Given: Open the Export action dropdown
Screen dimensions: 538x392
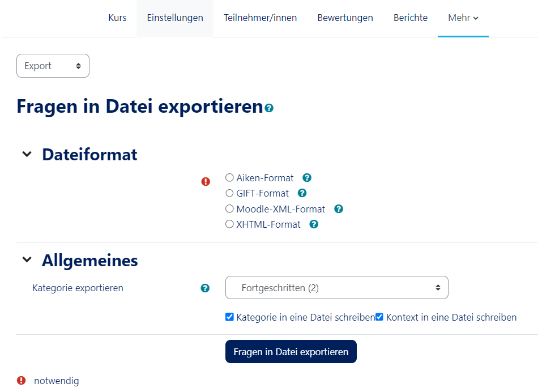Looking at the screenshot, I should (53, 66).
